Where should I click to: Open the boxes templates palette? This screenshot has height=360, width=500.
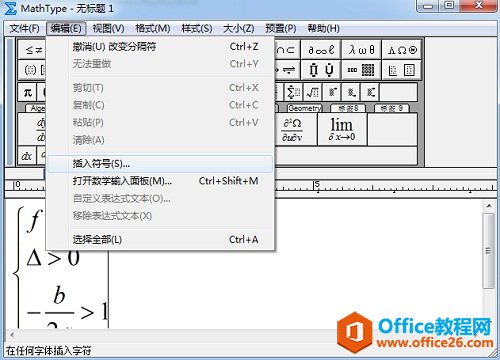coord(402,70)
